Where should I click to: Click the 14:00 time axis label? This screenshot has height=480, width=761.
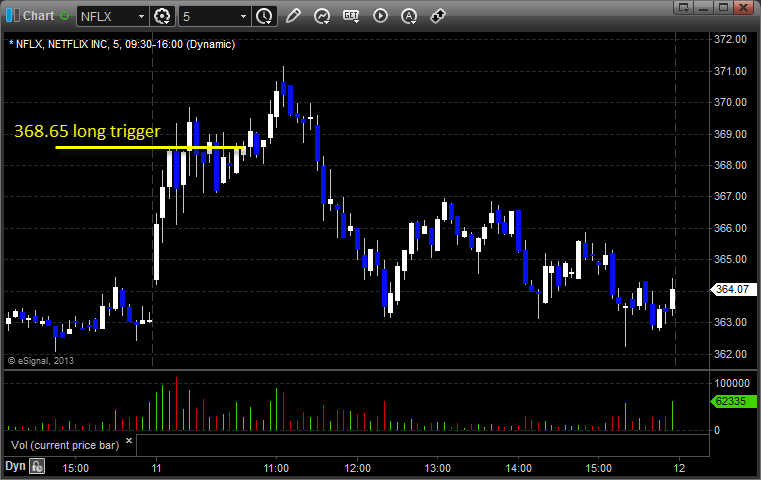pyautogui.click(x=518, y=468)
